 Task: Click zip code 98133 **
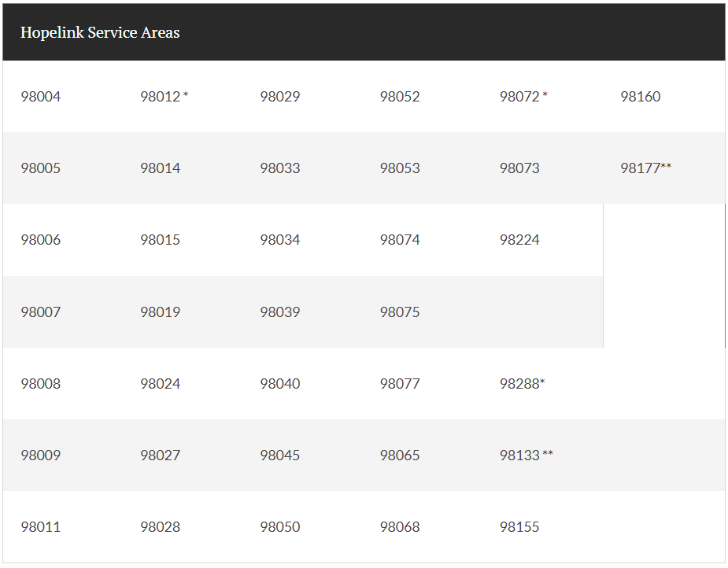coord(526,456)
